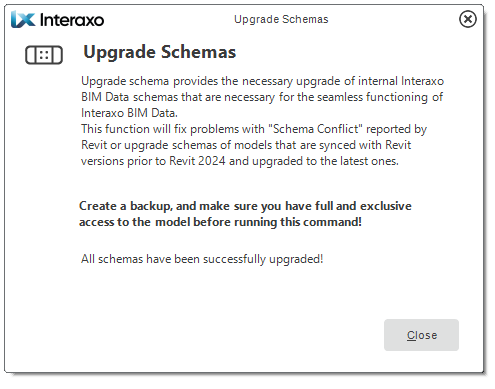The height and width of the screenshot is (389, 495).
Task: Click the "access to the model before running" line
Action: coord(220,222)
